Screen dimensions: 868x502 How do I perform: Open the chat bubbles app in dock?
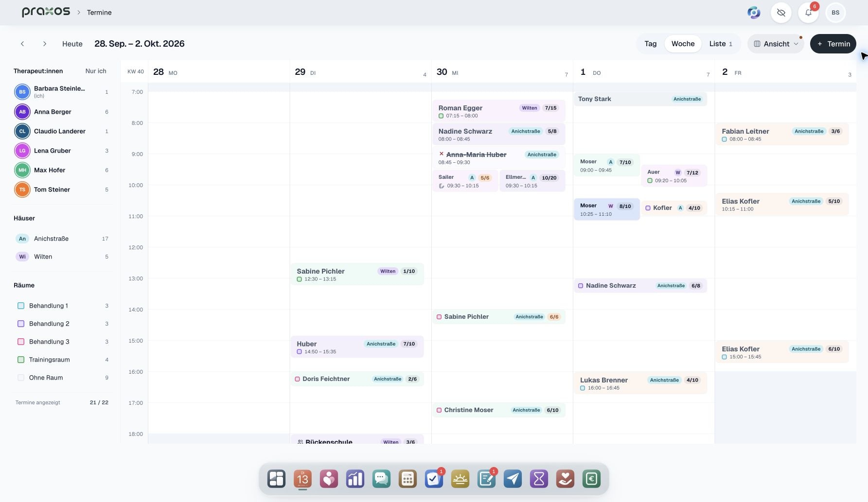381,479
